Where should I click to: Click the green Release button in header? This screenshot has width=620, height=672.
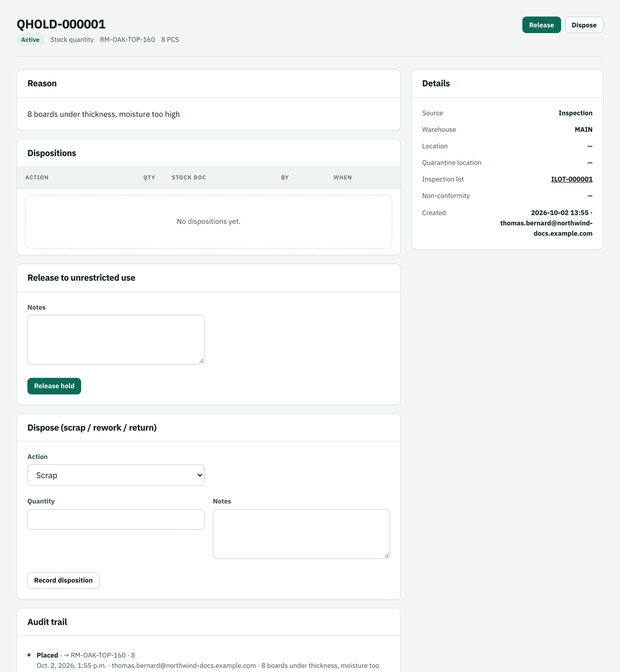[x=541, y=25]
